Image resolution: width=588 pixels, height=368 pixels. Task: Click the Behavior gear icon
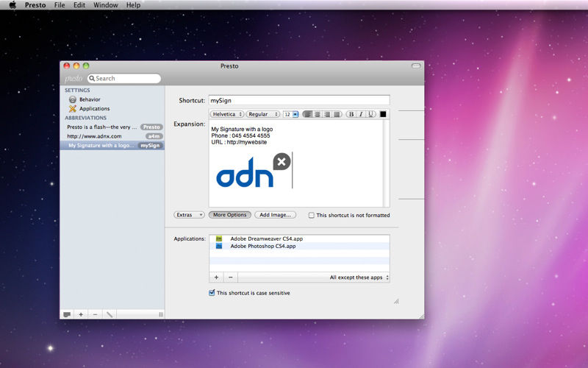(x=72, y=99)
